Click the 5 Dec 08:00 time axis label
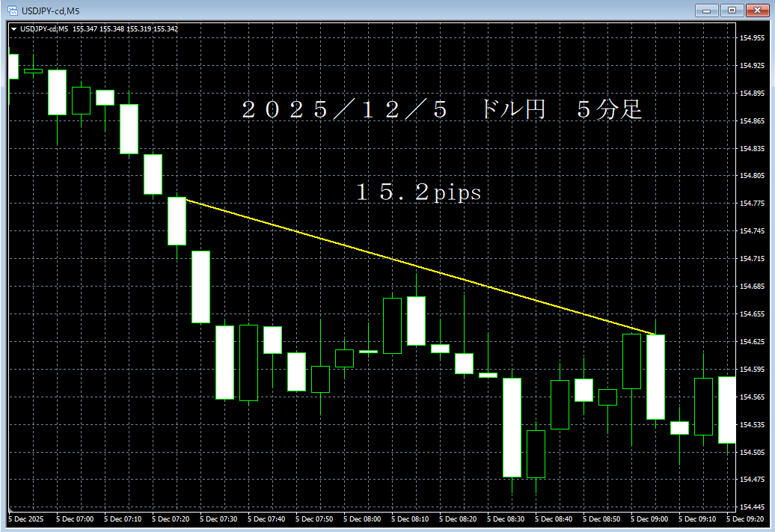 pos(363,519)
